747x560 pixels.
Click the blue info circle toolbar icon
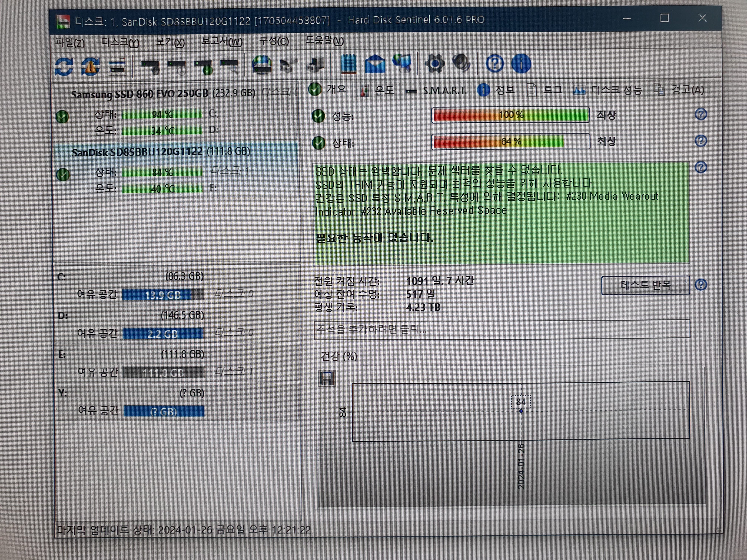(521, 64)
